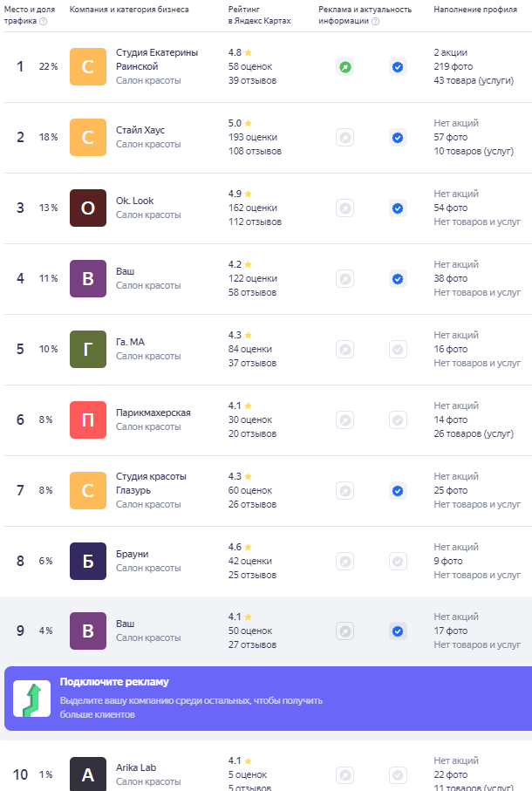Open the red П avatar of Парикмахерская
532x791 pixels.
click(x=88, y=419)
